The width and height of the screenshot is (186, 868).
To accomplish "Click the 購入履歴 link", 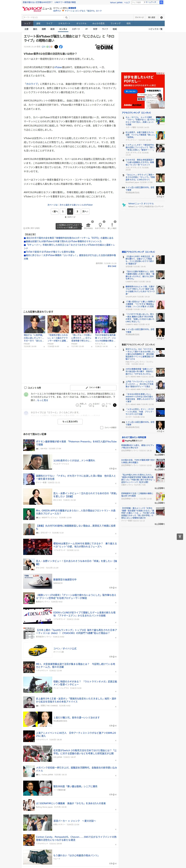I will (x=152, y=18).
